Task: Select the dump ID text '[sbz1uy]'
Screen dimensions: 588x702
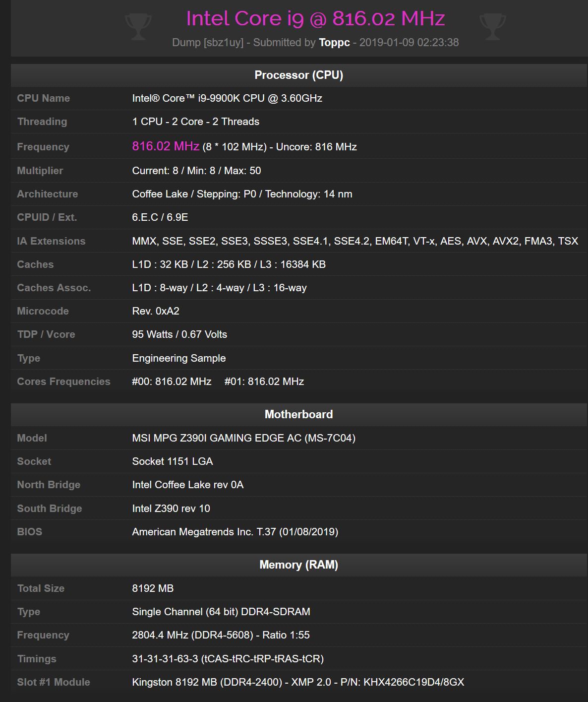Action: [x=224, y=43]
